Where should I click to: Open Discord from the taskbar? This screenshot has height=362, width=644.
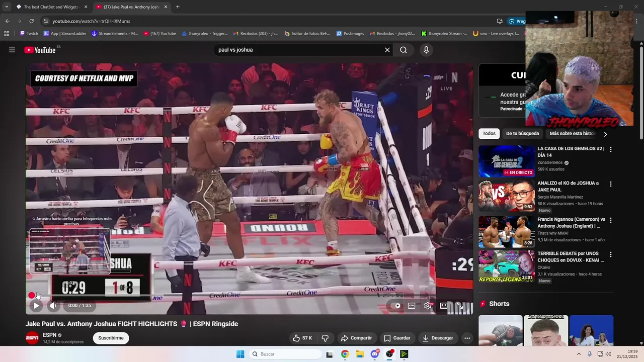click(375, 354)
